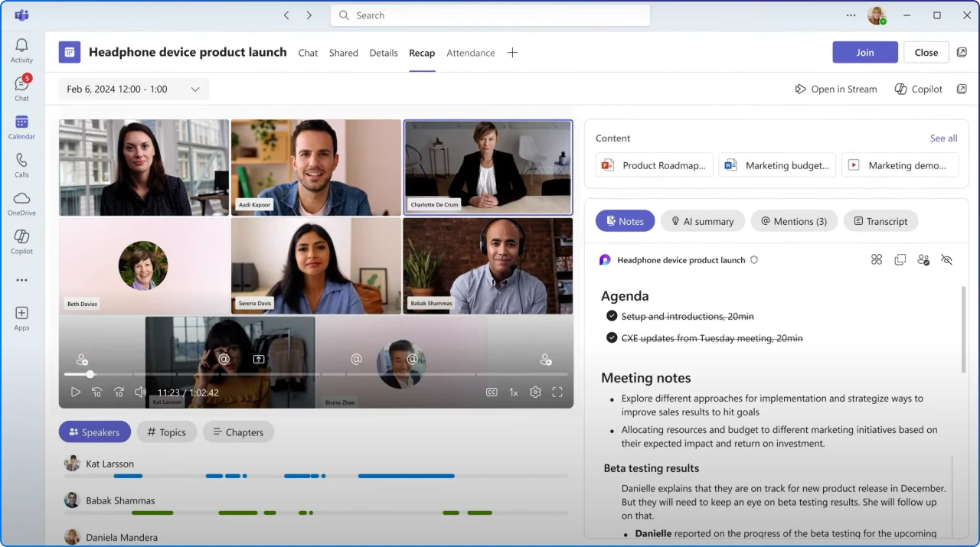Open the recording in Stream
Viewport: 980px width, 547px height.
click(836, 90)
